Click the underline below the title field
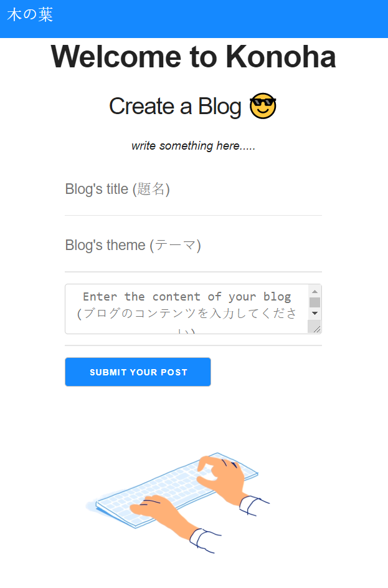The width and height of the screenshot is (388, 588). point(193,215)
